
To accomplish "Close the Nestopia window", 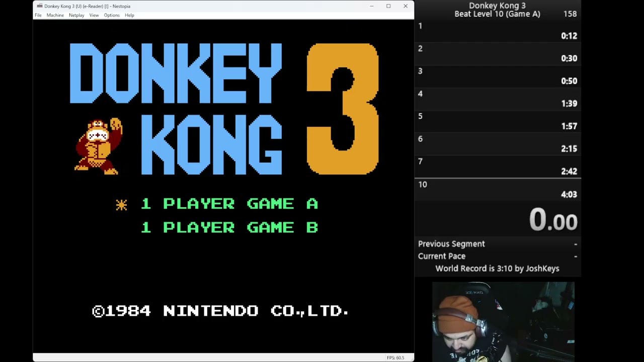I will pyautogui.click(x=406, y=6).
